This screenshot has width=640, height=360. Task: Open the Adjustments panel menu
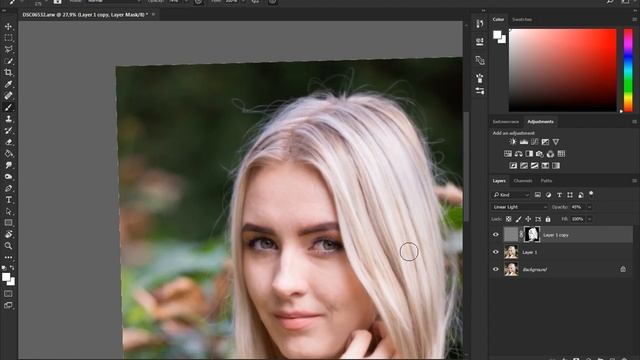click(x=634, y=122)
